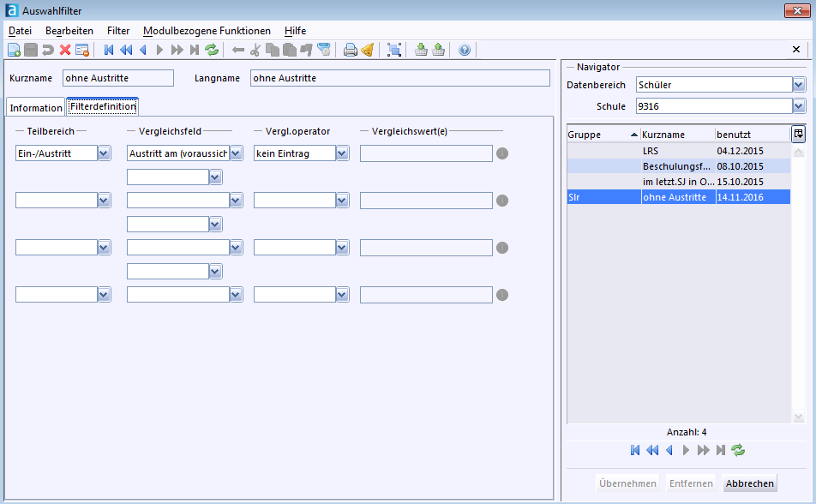
Task: Jump to first entry in Navigator pager
Action: coord(635,450)
